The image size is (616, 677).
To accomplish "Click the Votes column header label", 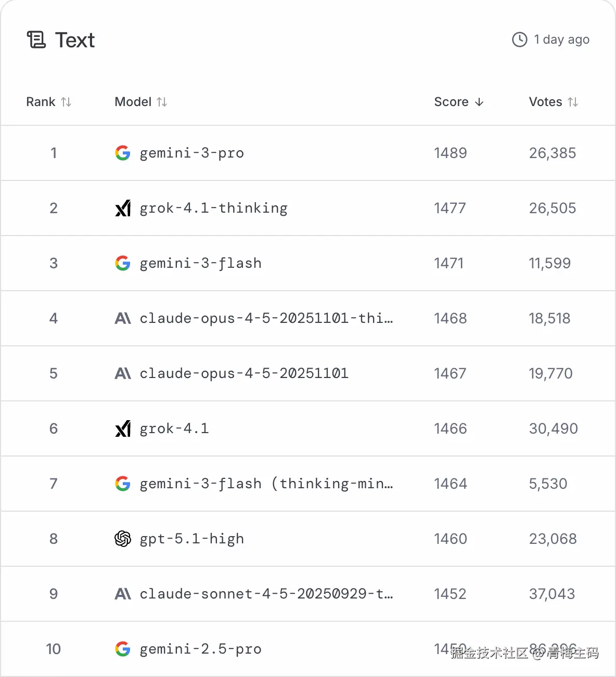I will click(x=545, y=102).
